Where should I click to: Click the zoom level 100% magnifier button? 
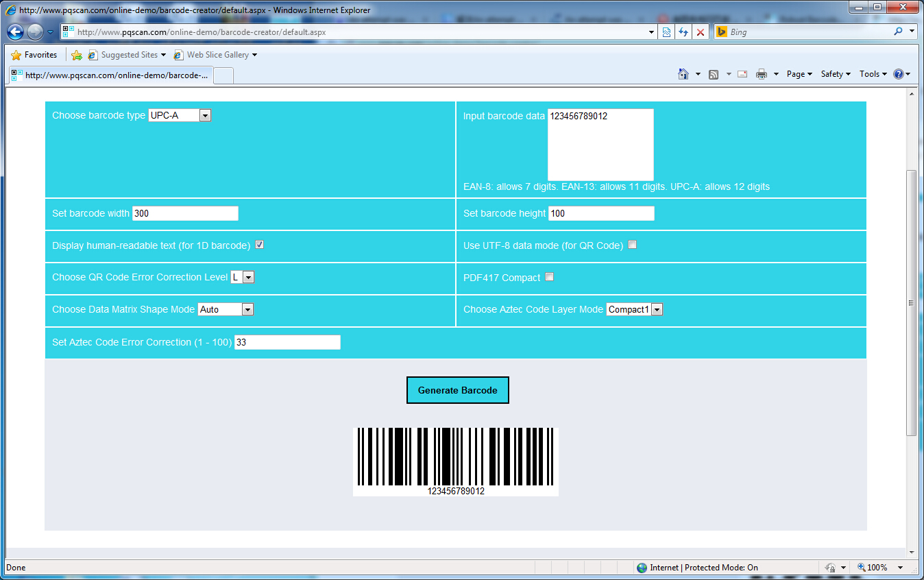point(873,568)
